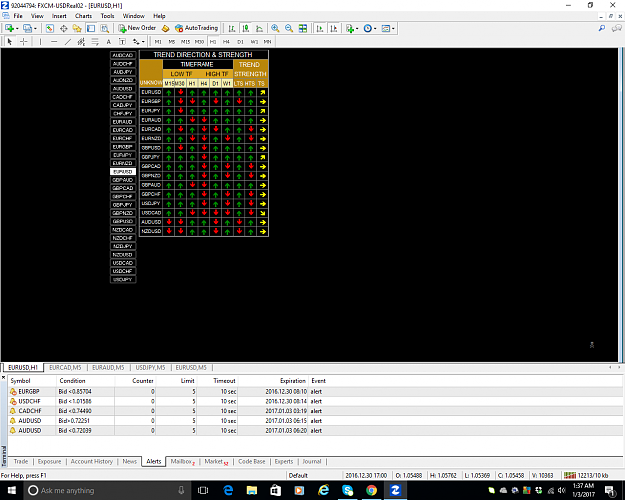Click the CADJPY symbol button
This screenshot has height=500, width=625.
[x=123, y=105]
